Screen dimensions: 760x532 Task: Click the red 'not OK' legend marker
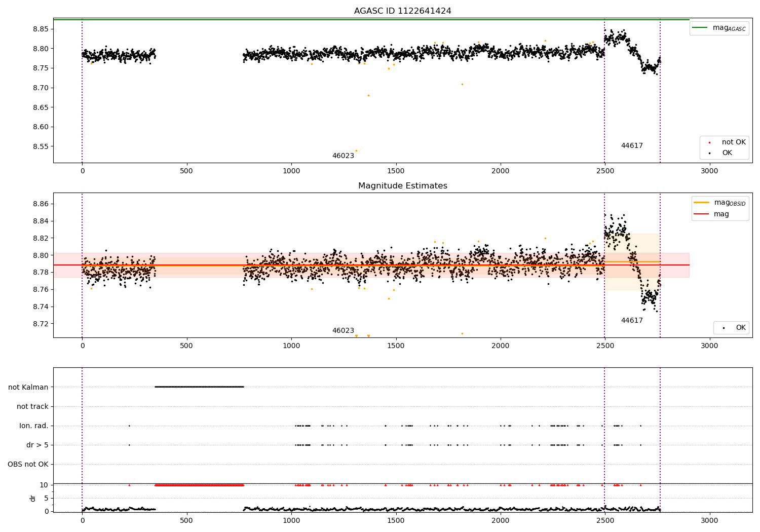tap(709, 142)
